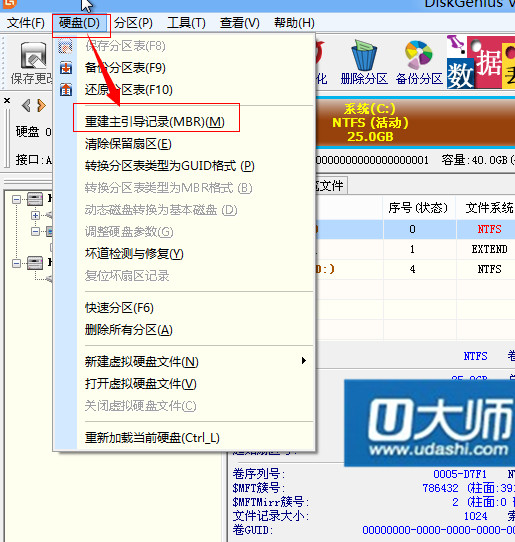515x542 pixels.
Task: Click the restore partition table icon
Action: pyautogui.click(x=66, y=90)
